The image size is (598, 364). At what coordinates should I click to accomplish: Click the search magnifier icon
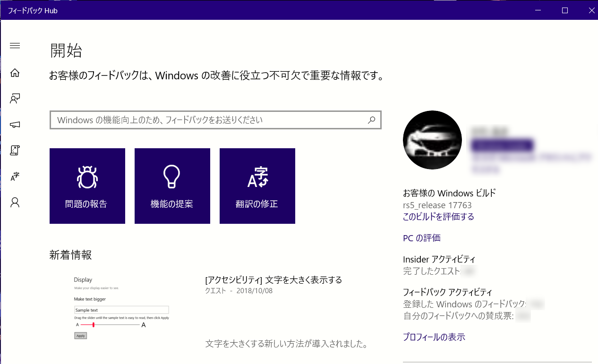coord(372,120)
